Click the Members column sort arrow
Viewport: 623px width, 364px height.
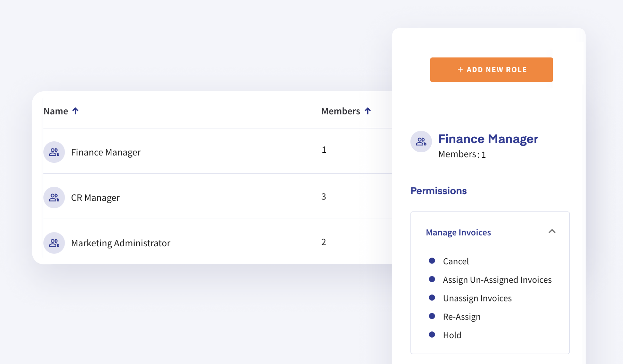coord(368,111)
